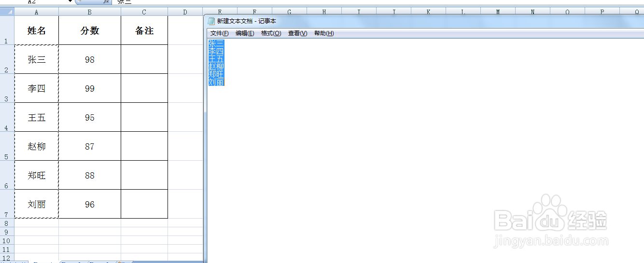The width and height of the screenshot is (644, 263).
Task: Click the score cell 95
Action: tap(90, 117)
